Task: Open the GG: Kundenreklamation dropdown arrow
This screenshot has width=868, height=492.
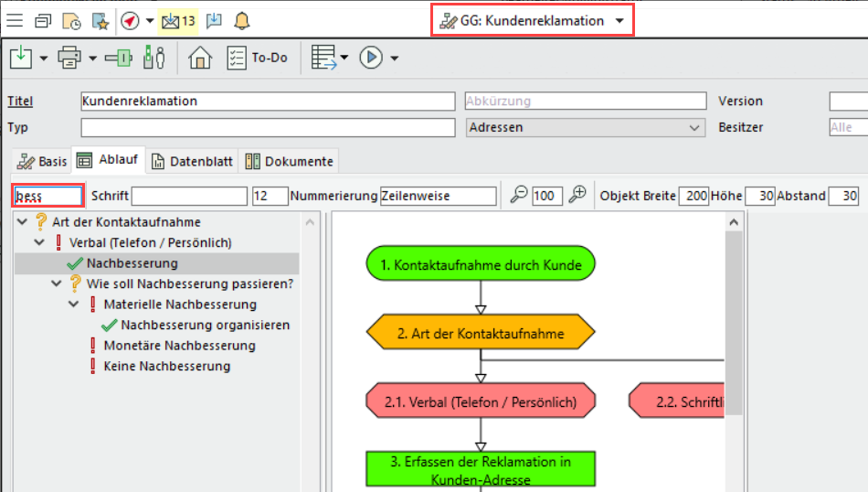Action: [x=620, y=21]
